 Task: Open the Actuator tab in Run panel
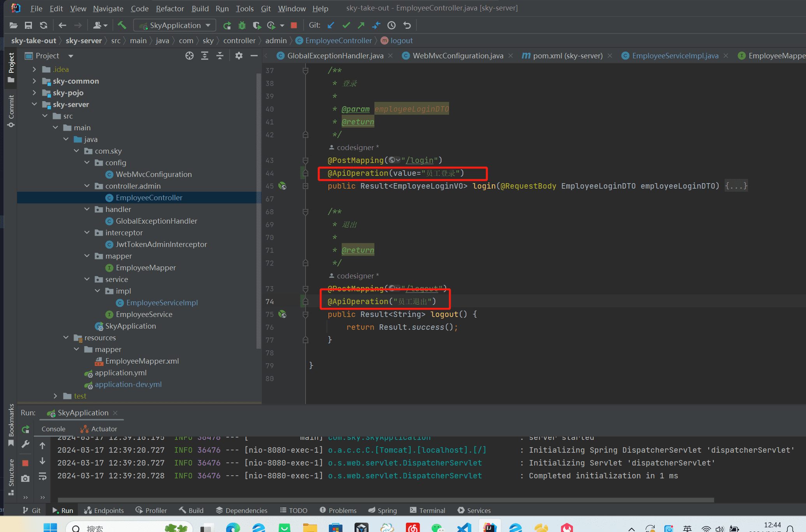pyautogui.click(x=99, y=429)
